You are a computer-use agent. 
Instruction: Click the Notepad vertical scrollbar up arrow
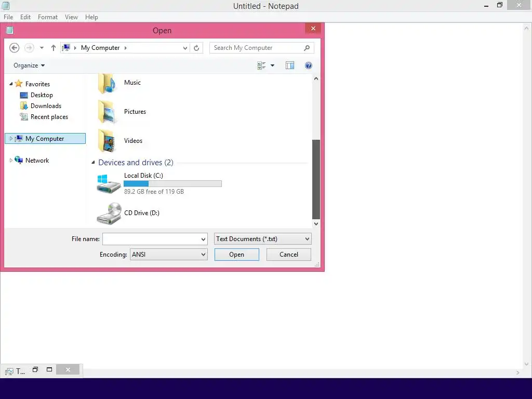click(x=527, y=29)
